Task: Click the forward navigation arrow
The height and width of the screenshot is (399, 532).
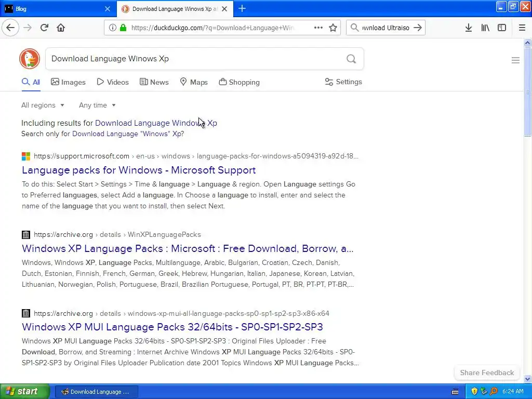Action: [28, 28]
